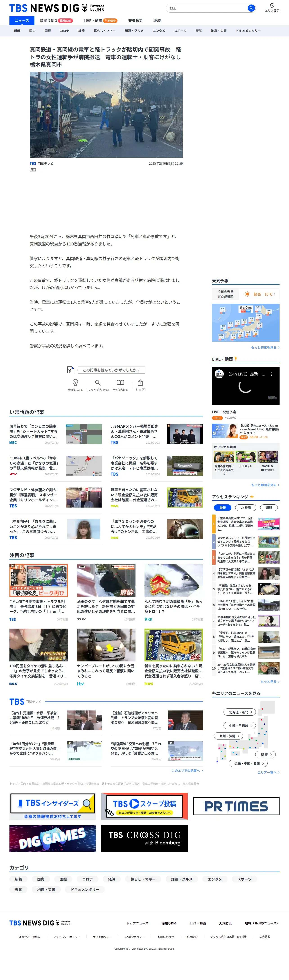Open the TBSインサイダーズ banner
The height and width of the screenshot is (980, 289).
click(x=52, y=806)
